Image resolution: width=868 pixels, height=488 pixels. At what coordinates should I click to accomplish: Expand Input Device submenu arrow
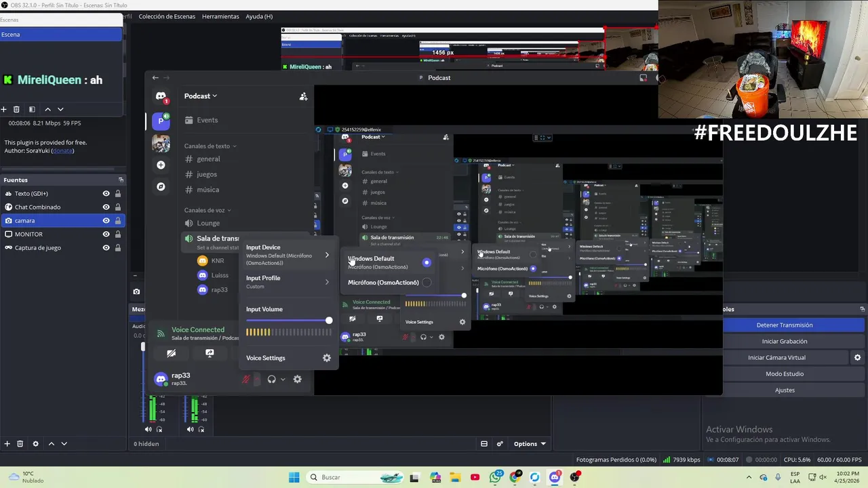point(327,255)
